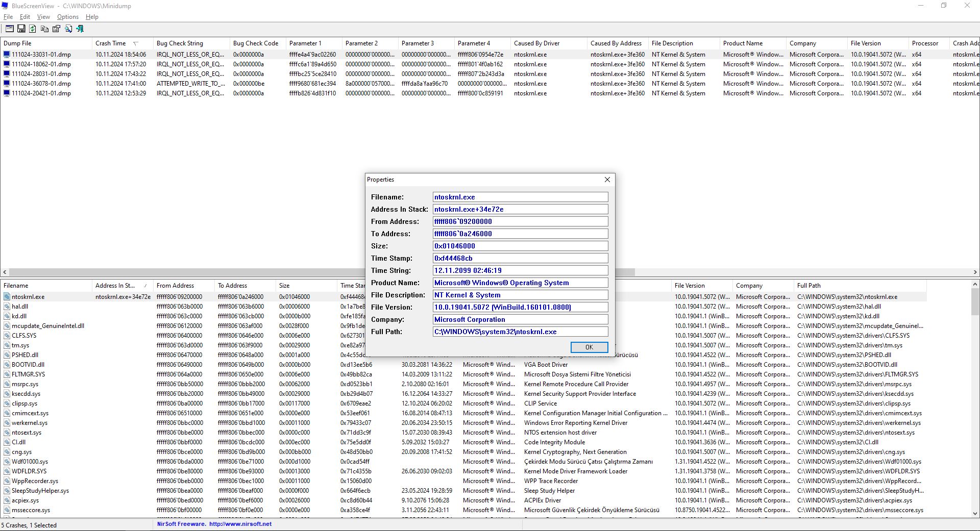The image size is (980, 531).
Task: Click the File Version field in Properties
Action: tap(520, 307)
